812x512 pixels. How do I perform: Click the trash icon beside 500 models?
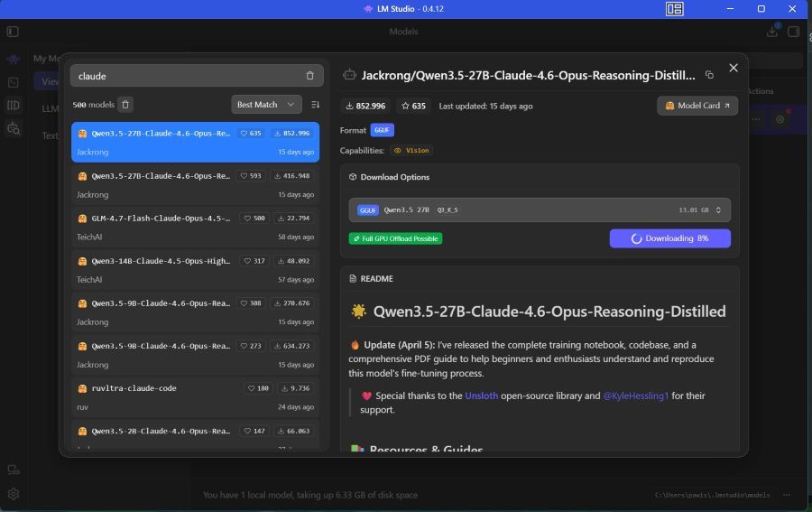tap(125, 105)
